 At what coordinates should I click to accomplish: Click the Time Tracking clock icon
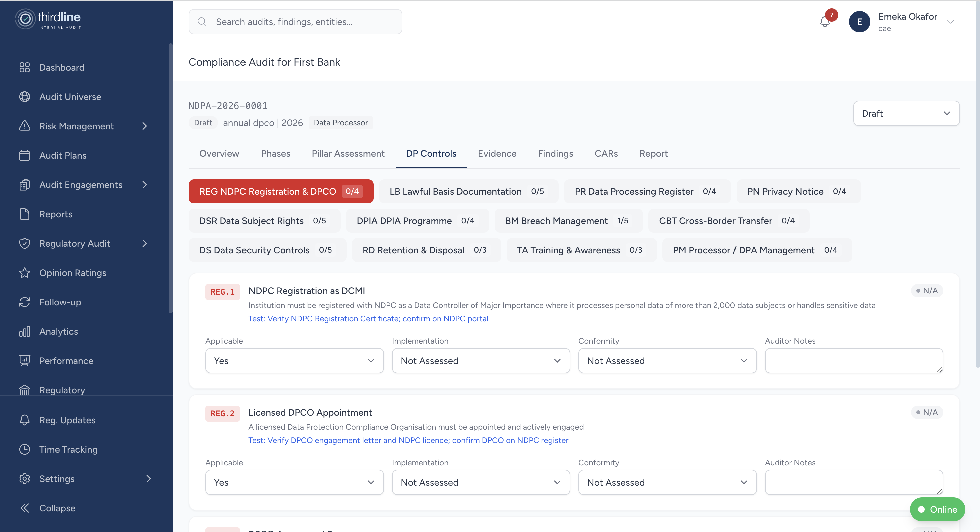24,449
